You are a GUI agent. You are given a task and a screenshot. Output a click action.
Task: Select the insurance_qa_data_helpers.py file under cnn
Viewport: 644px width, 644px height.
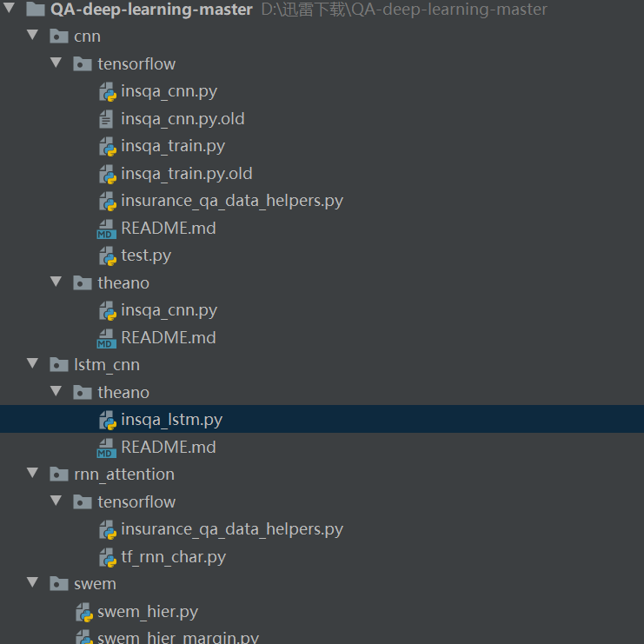232,201
